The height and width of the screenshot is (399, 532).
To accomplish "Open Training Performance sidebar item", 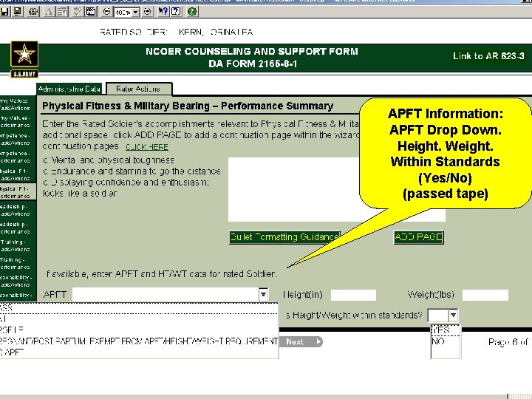I will 16,263.
